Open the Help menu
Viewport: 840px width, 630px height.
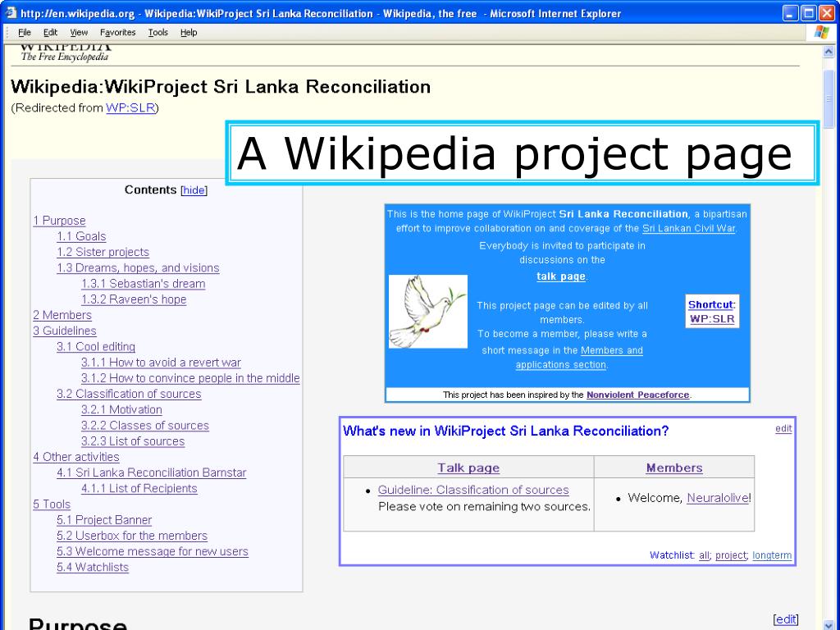[x=189, y=33]
